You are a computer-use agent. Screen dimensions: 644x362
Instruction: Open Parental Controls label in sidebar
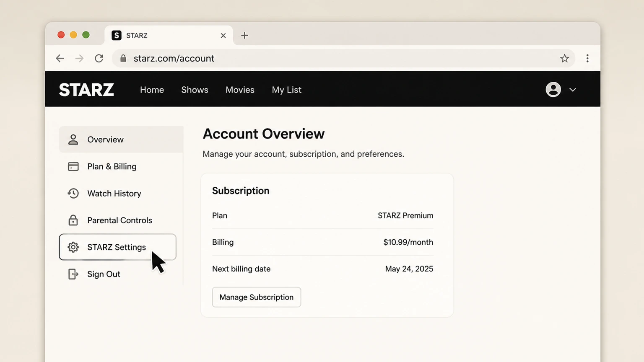click(119, 220)
